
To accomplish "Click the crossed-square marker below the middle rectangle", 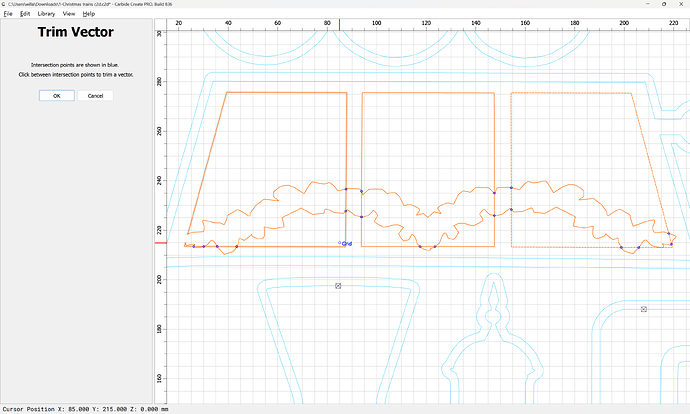I will click(338, 286).
